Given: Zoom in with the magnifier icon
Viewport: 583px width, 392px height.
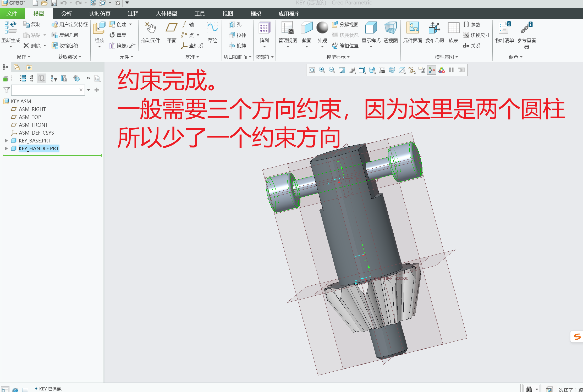Looking at the screenshot, I should (x=322, y=70).
